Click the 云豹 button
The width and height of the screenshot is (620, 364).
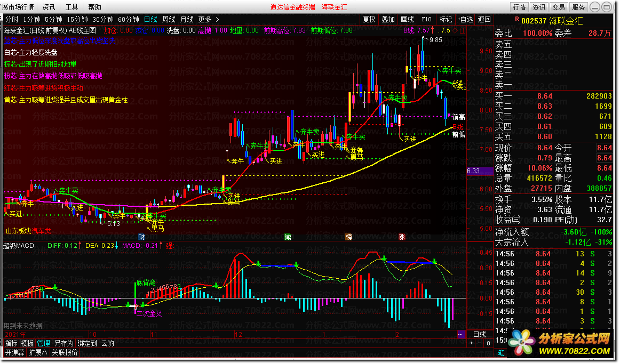[x=108, y=343]
